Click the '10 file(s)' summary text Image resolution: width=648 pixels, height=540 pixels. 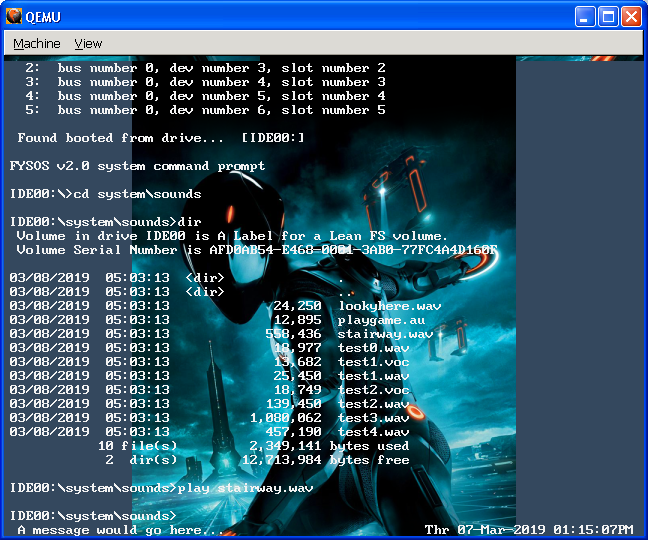[x=138, y=446]
